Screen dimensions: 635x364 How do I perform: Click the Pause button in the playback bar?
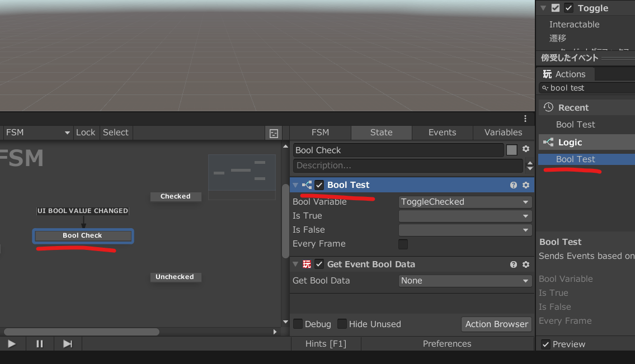coord(40,344)
